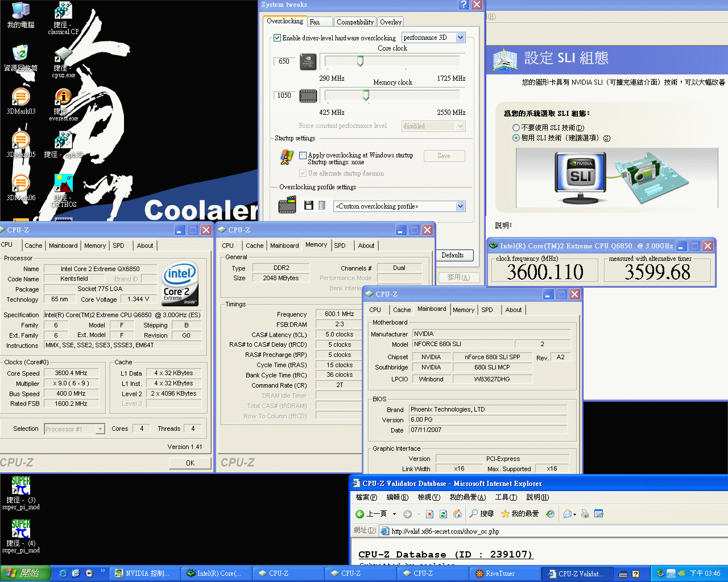Toggle Use alternate startup daemon checkbox
Image resolution: width=728 pixels, height=582 pixels.
coord(303,173)
